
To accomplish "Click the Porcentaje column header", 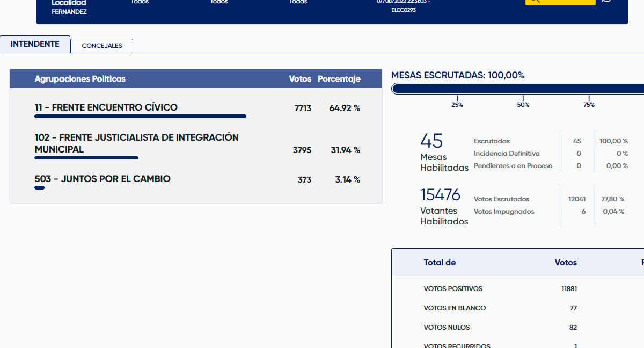I will (x=339, y=79).
